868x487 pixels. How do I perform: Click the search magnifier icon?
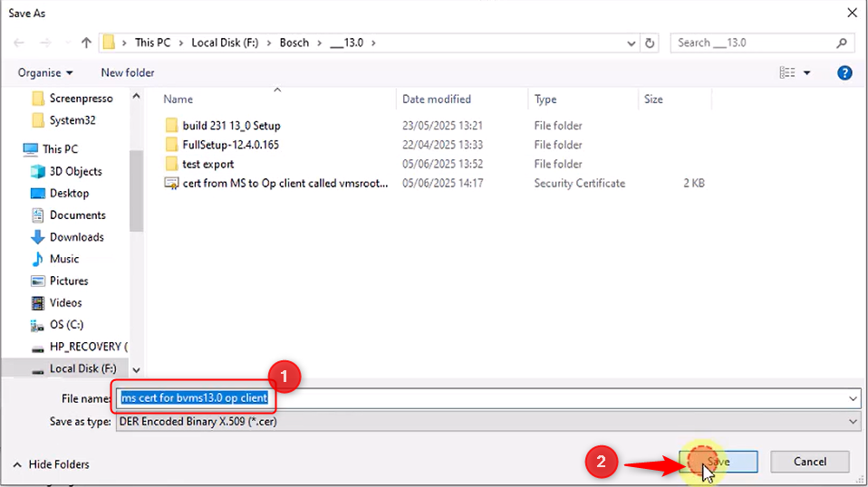pyautogui.click(x=842, y=43)
